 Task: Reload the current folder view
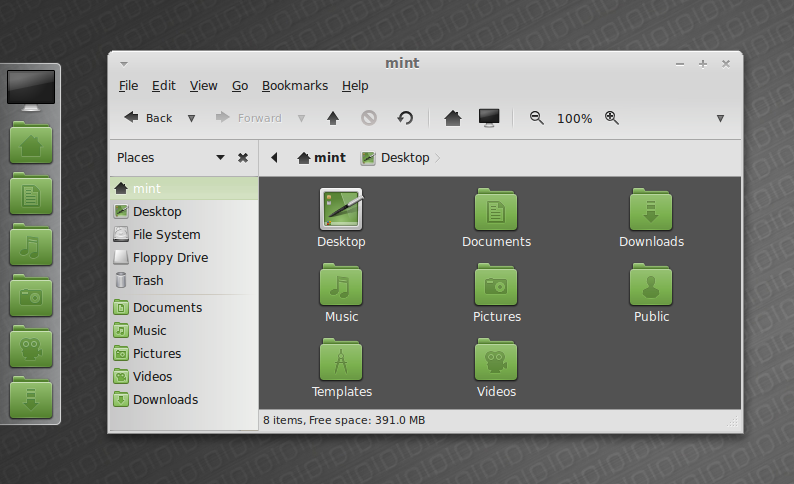tap(405, 118)
